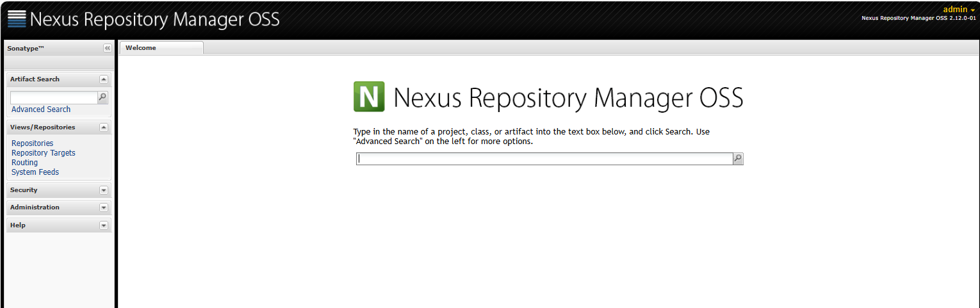980x308 pixels.
Task: Click the Nexus header menu logo
Action: point(17,19)
